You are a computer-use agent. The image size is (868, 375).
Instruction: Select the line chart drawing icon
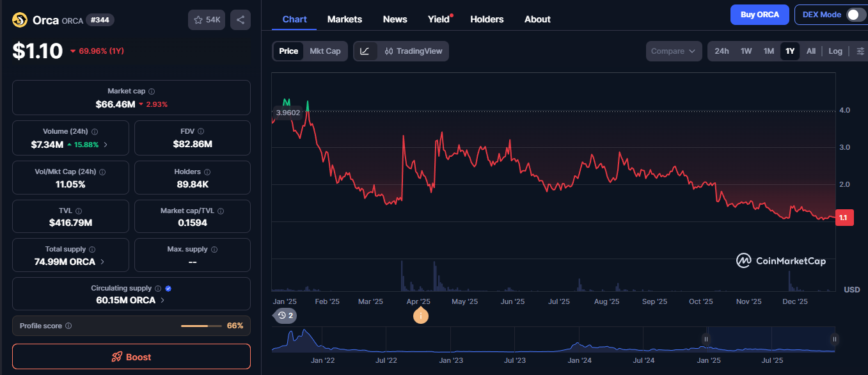[365, 51]
